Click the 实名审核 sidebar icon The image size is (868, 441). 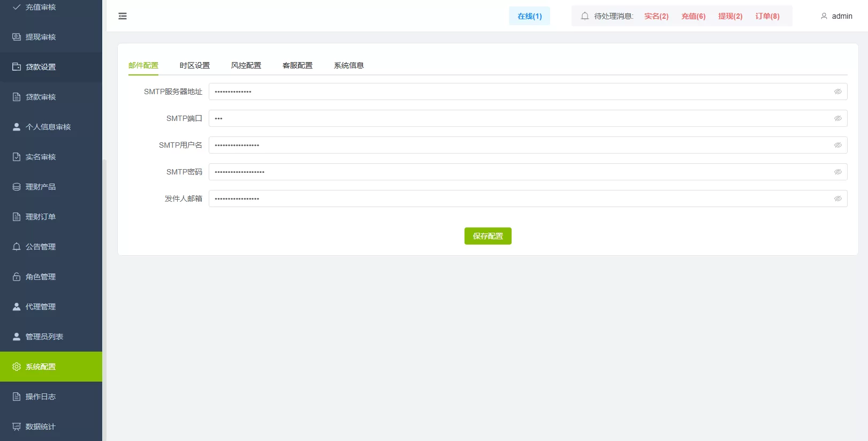[x=17, y=157]
